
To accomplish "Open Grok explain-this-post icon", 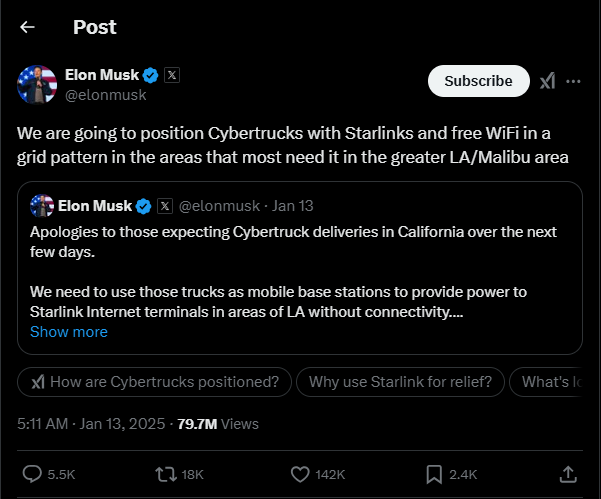I will [x=548, y=81].
